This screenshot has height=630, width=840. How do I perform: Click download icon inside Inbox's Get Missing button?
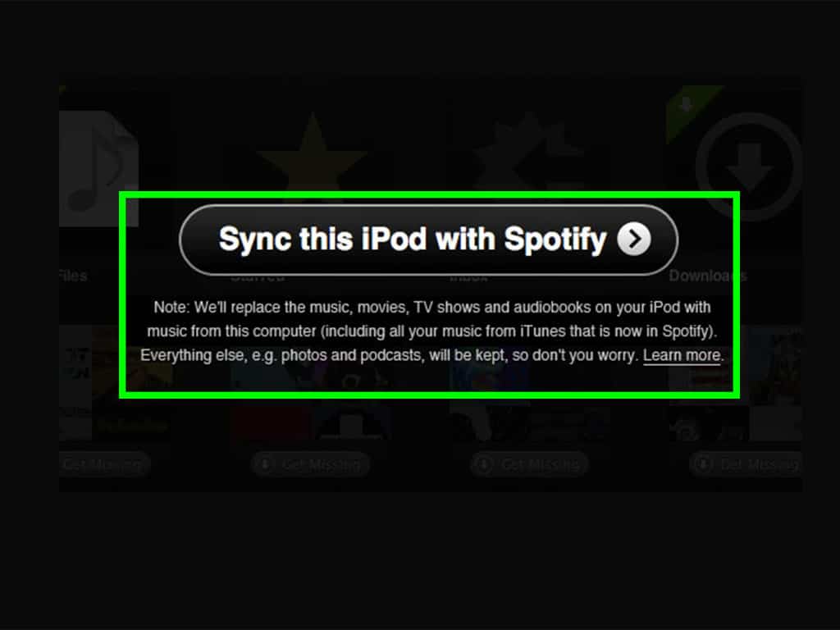tap(483, 464)
